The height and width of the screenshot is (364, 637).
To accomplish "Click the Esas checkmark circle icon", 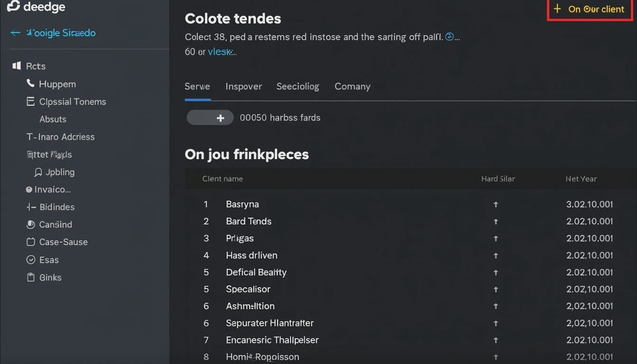I will click(x=31, y=260).
